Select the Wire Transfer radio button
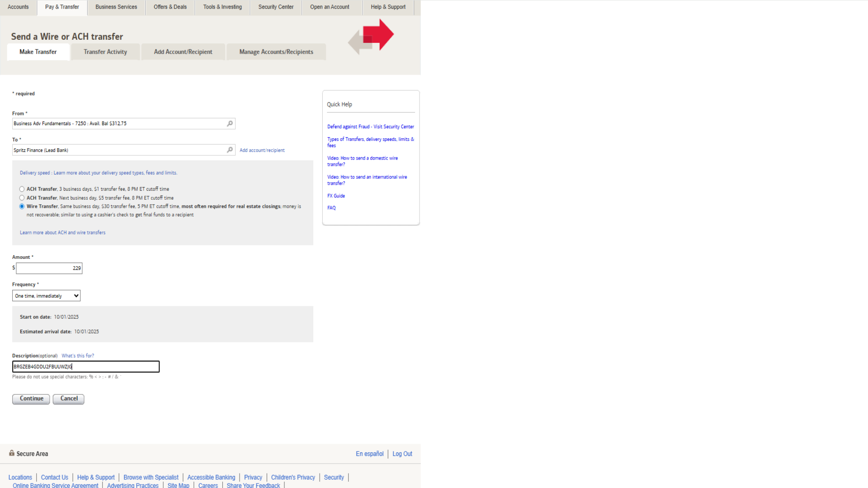The width and height of the screenshot is (868, 488). [22, 206]
